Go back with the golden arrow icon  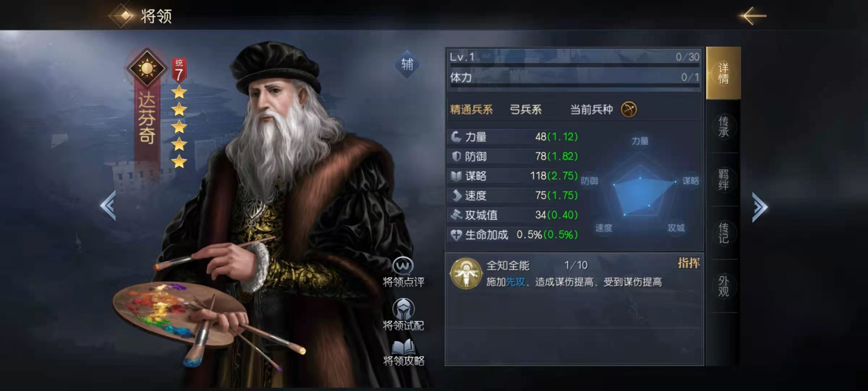753,16
